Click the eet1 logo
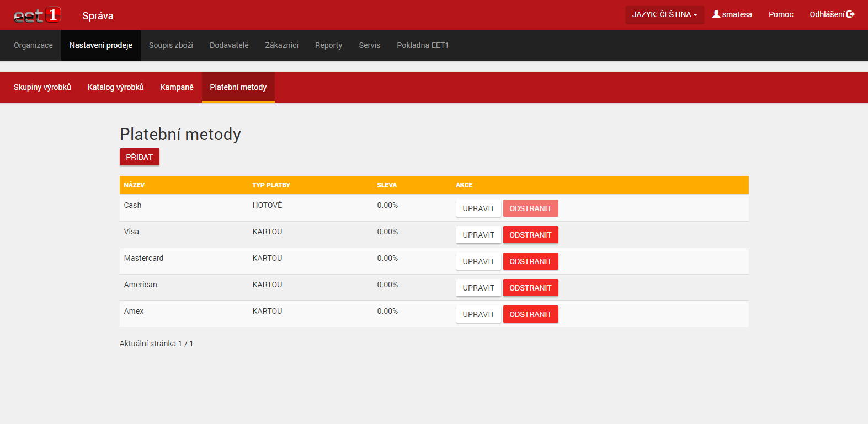The width and height of the screenshot is (868, 424). pyautogui.click(x=38, y=15)
